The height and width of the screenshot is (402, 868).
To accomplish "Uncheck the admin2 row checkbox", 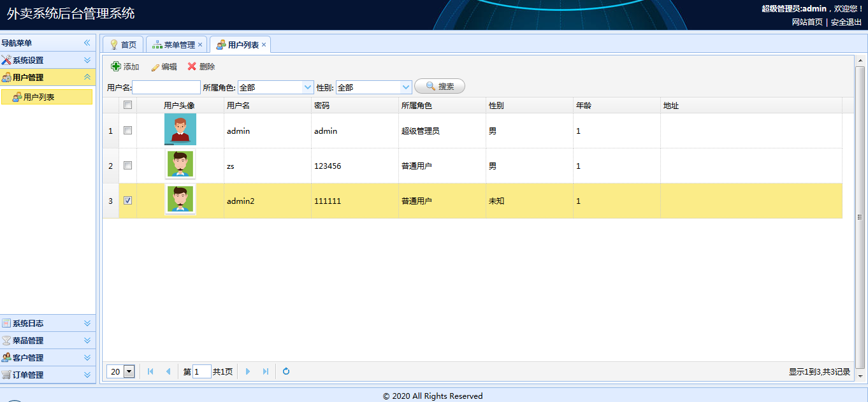I will [127, 201].
